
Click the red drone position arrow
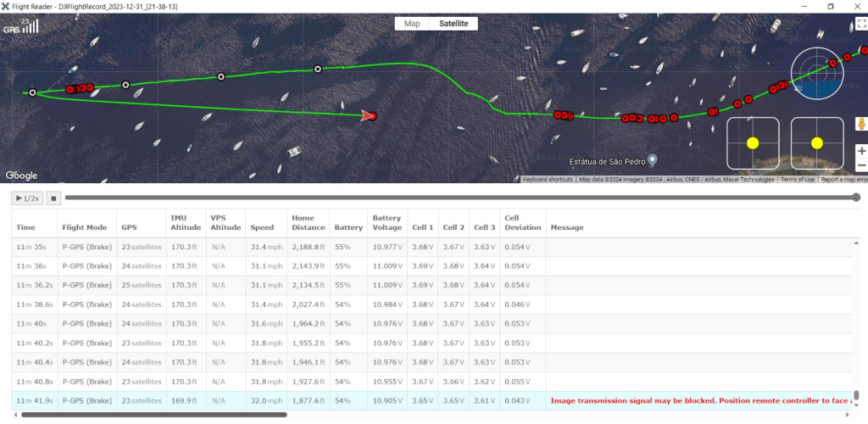tap(368, 115)
